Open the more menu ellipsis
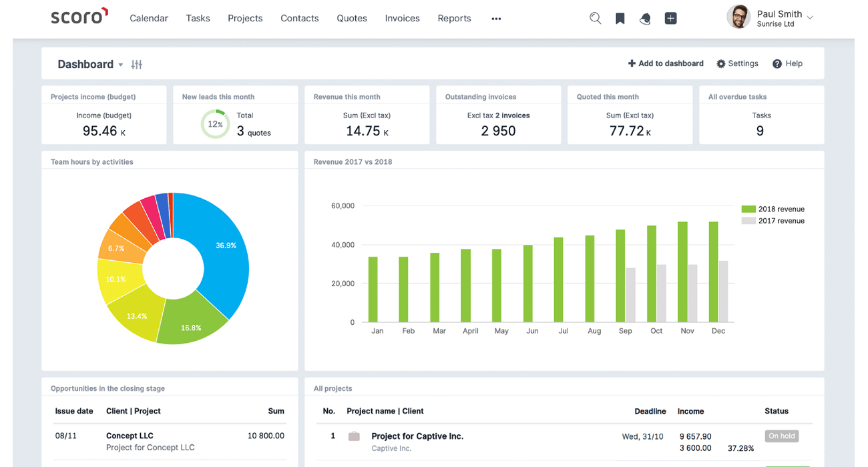This screenshot has width=868, height=467. point(496,19)
